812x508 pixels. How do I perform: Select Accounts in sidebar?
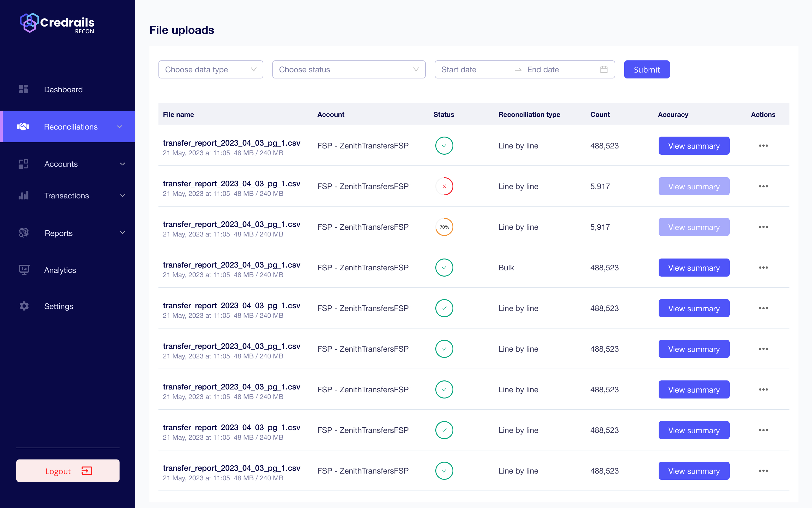(61, 164)
